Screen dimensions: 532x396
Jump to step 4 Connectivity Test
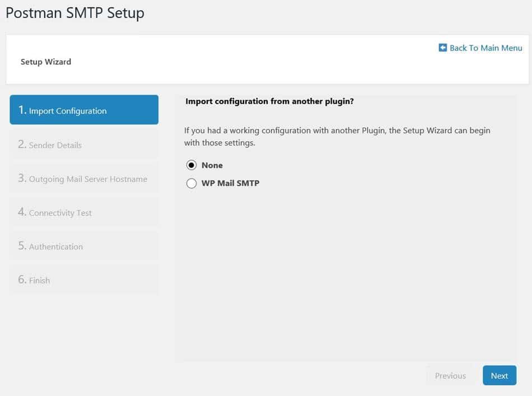click(84, 213)
